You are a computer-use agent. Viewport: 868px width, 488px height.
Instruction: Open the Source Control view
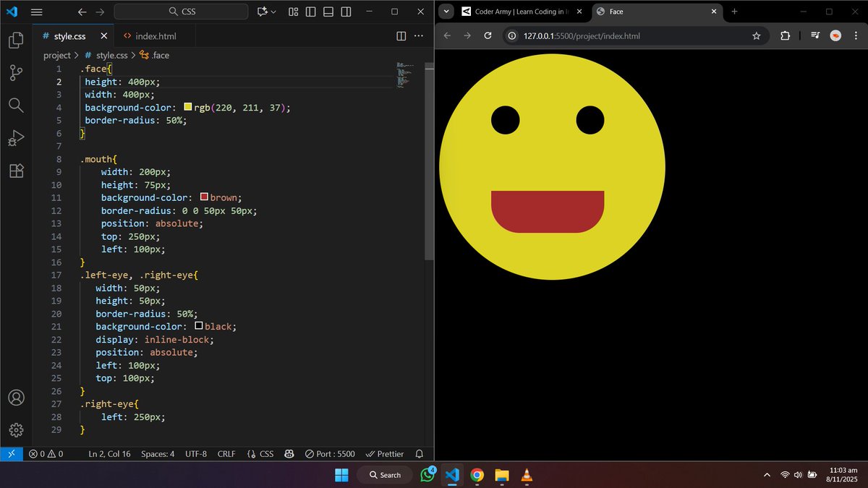click(15, 73)
